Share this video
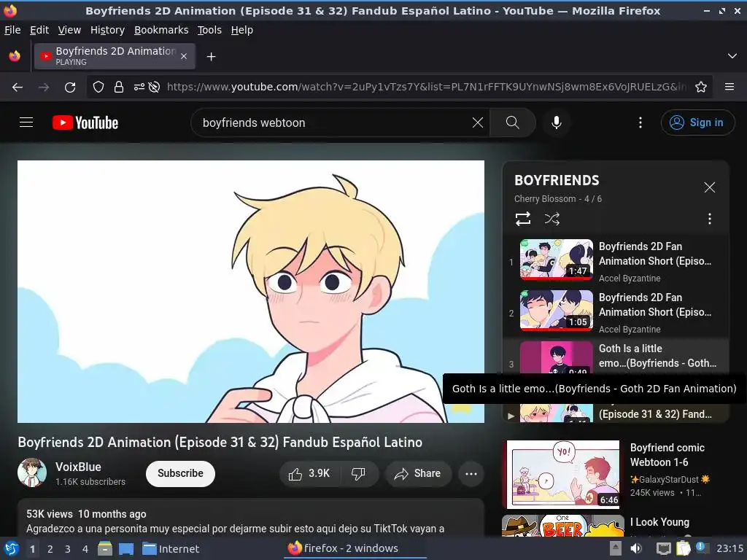The height and width of the screenshot is (560, 747). tap(418, 473)
